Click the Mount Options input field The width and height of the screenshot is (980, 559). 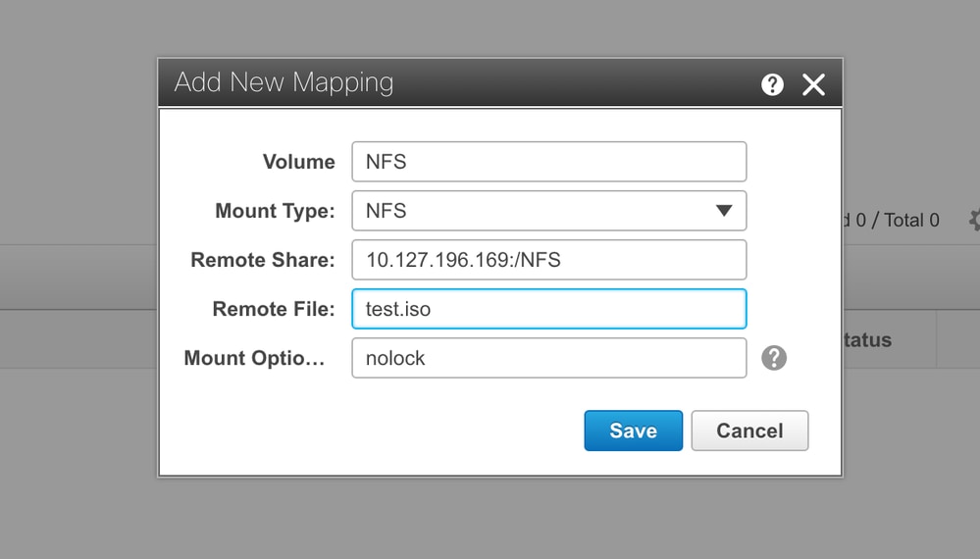pos(548,358)
